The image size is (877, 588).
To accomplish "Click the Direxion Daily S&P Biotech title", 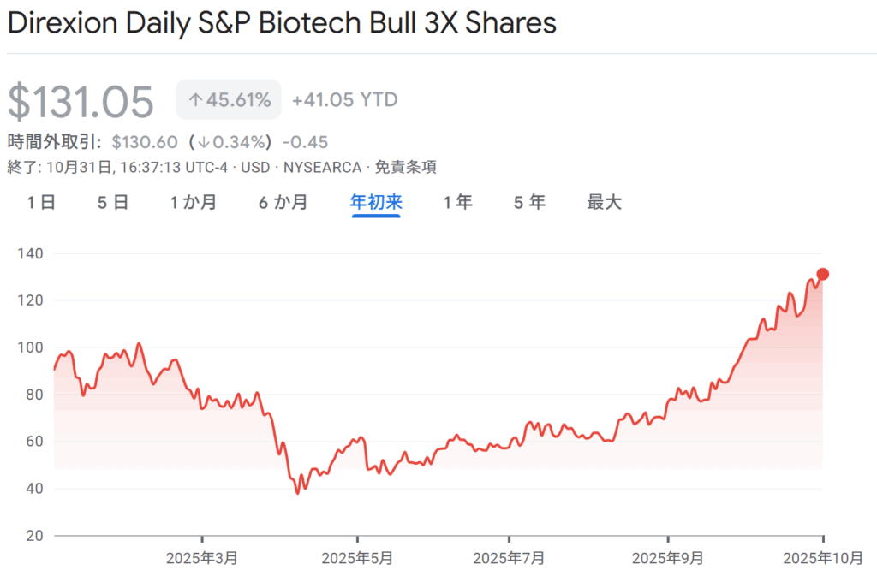I will [x=282, y=23].
